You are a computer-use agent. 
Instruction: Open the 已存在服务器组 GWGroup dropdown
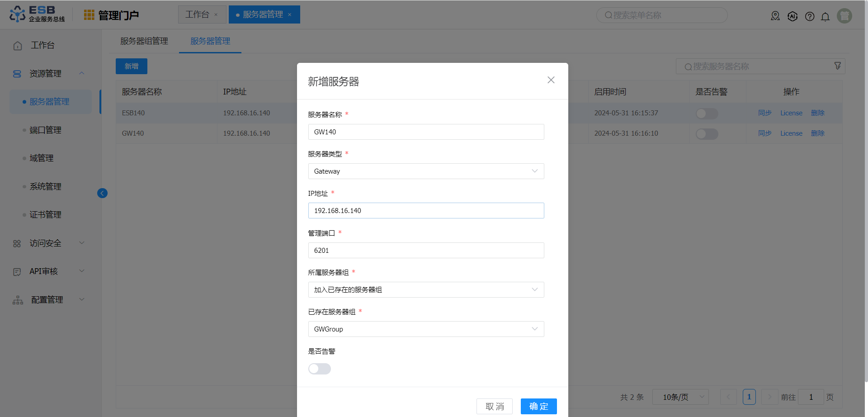coord(426,329)
